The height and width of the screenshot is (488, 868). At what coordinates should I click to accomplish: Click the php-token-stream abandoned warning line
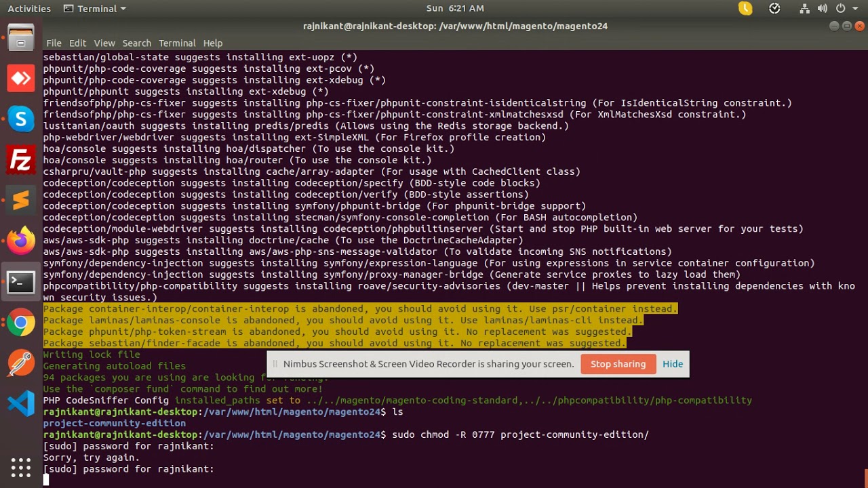pos(338,332)
